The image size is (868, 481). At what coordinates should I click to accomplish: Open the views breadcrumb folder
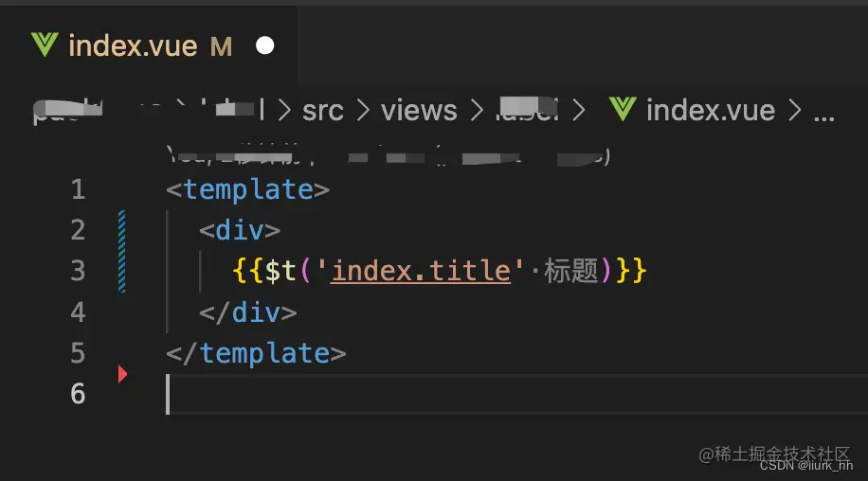419,110
